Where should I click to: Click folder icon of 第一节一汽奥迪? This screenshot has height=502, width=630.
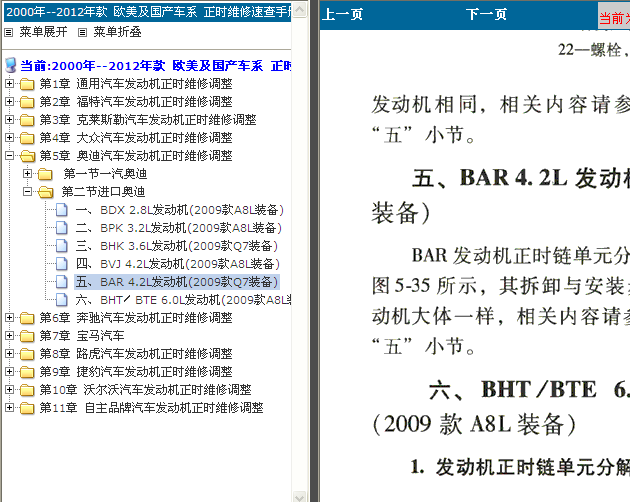45,174
